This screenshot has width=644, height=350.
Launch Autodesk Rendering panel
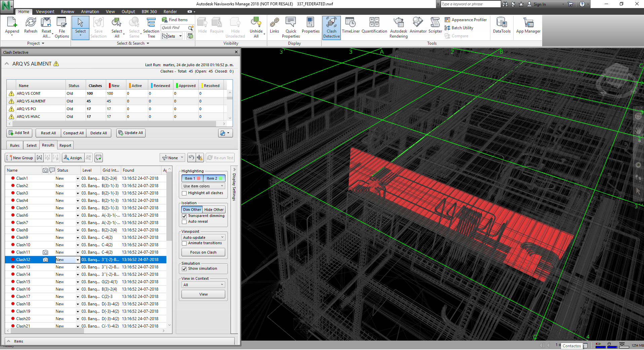(x=398, y=27)
